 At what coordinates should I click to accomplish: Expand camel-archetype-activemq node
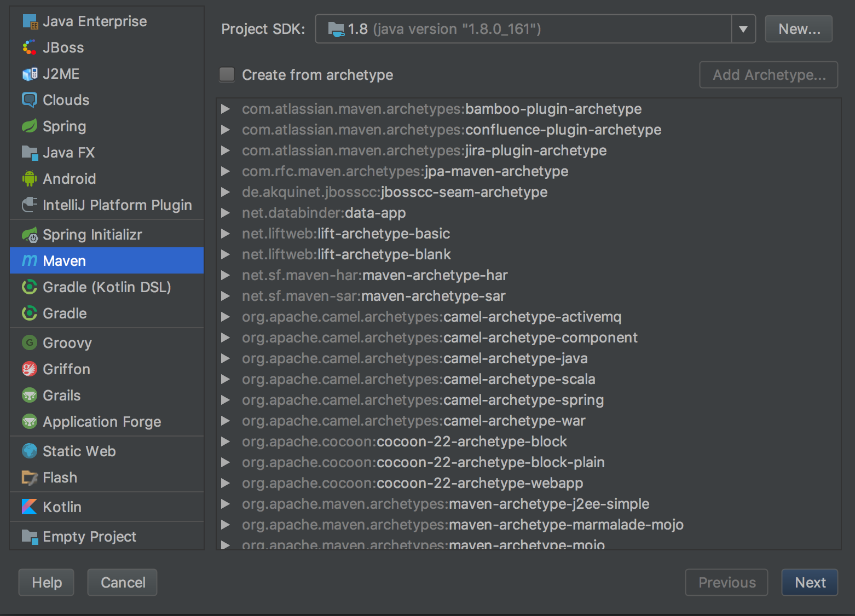click(x=225, y=317)
